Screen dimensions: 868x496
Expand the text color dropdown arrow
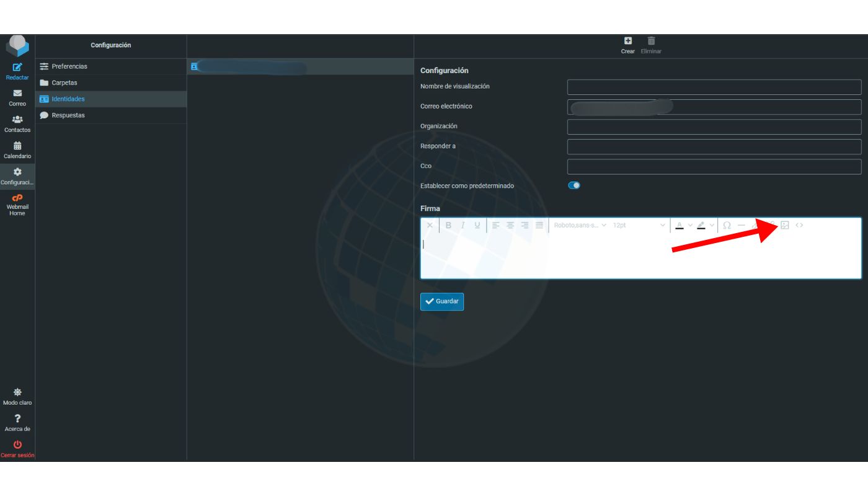690,225
